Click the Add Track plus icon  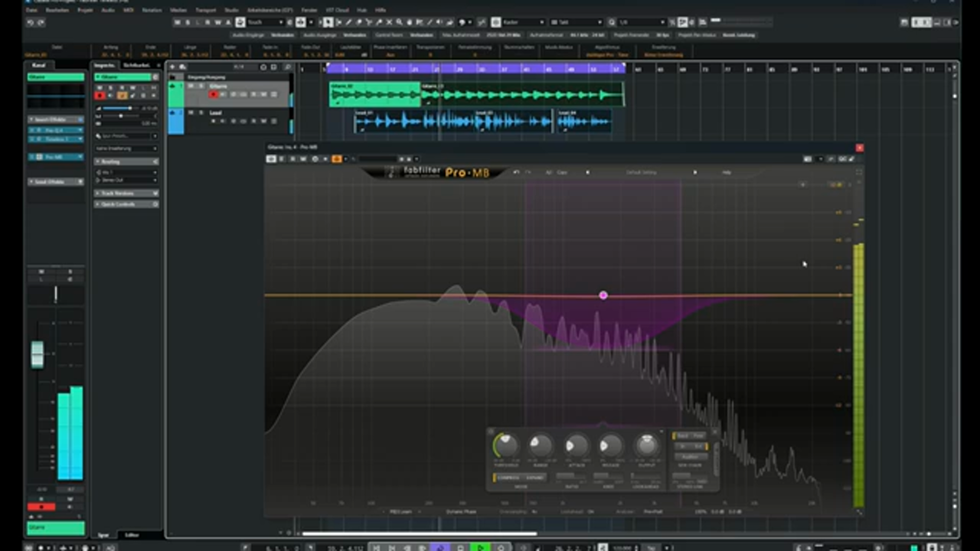(173, 67)
